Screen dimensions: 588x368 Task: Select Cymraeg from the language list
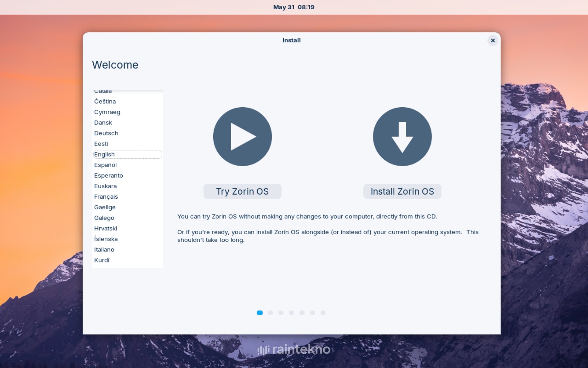pos(107,112)
